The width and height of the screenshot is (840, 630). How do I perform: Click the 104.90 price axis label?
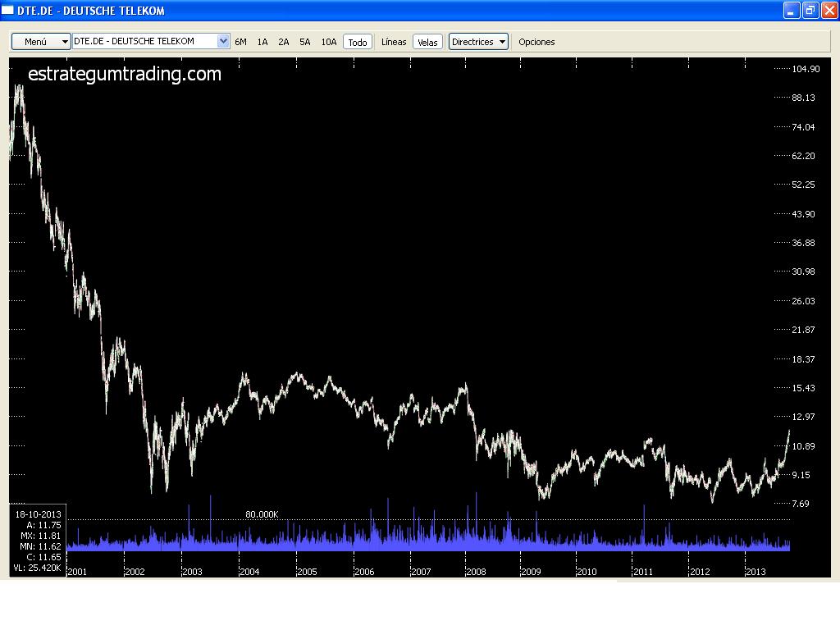(806, 69)
